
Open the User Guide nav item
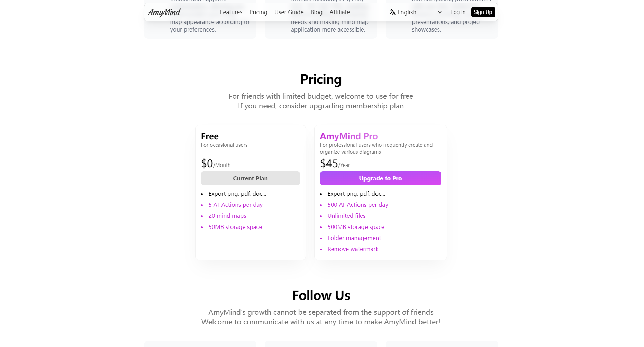289,12
